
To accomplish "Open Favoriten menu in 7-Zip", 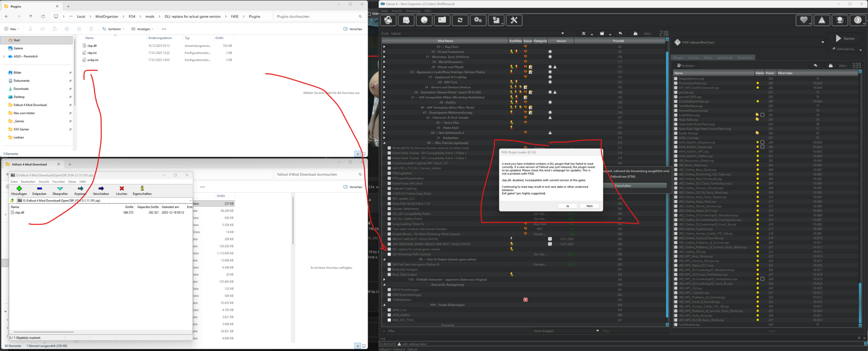I will click(x=58, y=182).
